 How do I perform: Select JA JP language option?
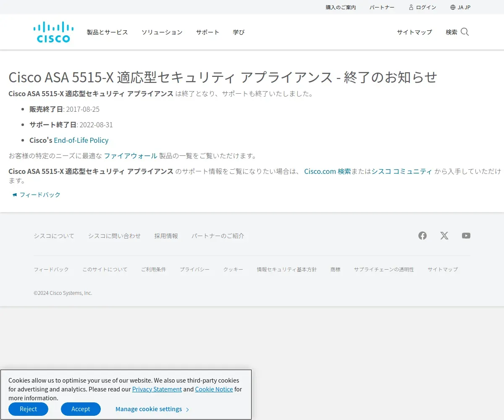pos(464,7)
